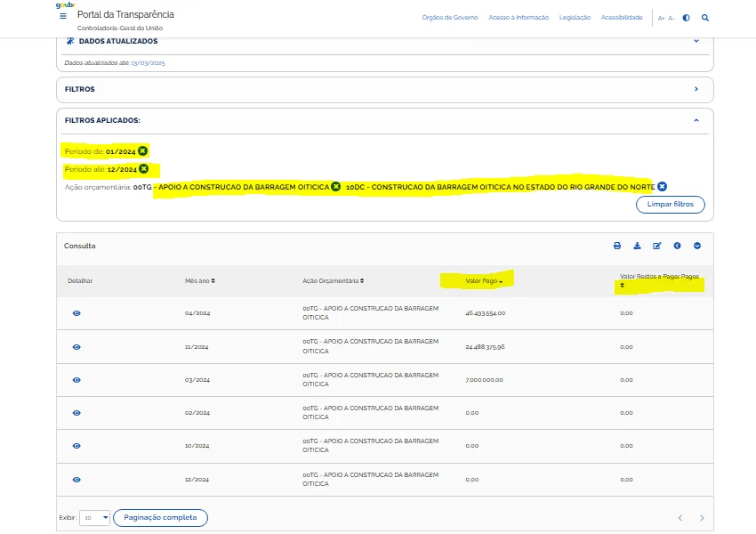Click the Detalhar column header

[x=80, y=280]
